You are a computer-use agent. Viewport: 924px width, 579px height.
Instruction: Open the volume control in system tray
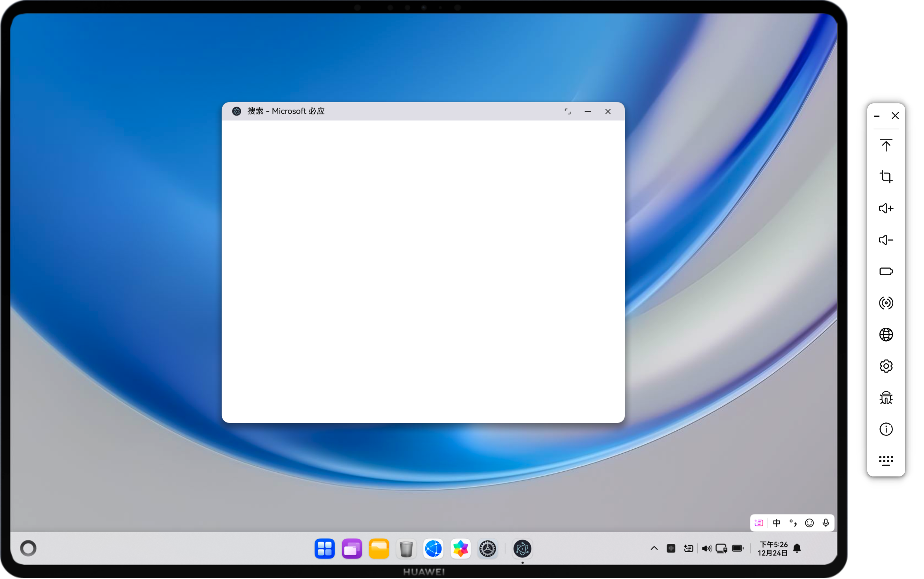[x=706, y=548]
